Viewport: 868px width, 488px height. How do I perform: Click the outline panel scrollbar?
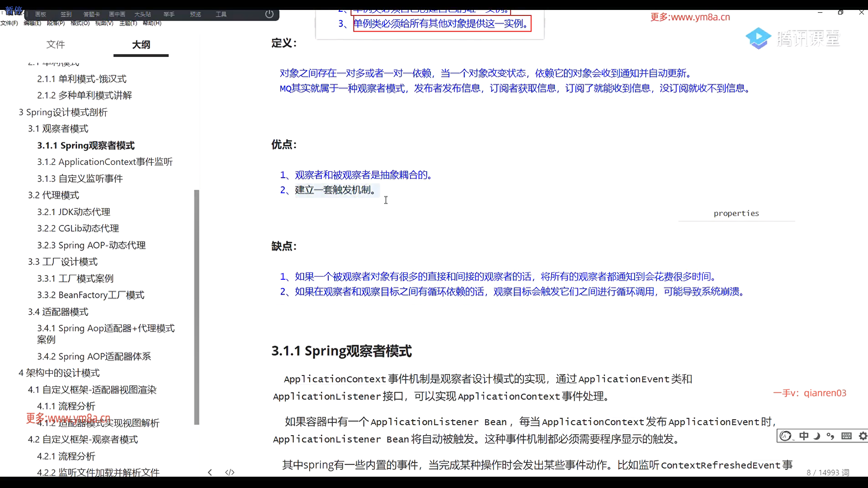[x=197, y=307]
